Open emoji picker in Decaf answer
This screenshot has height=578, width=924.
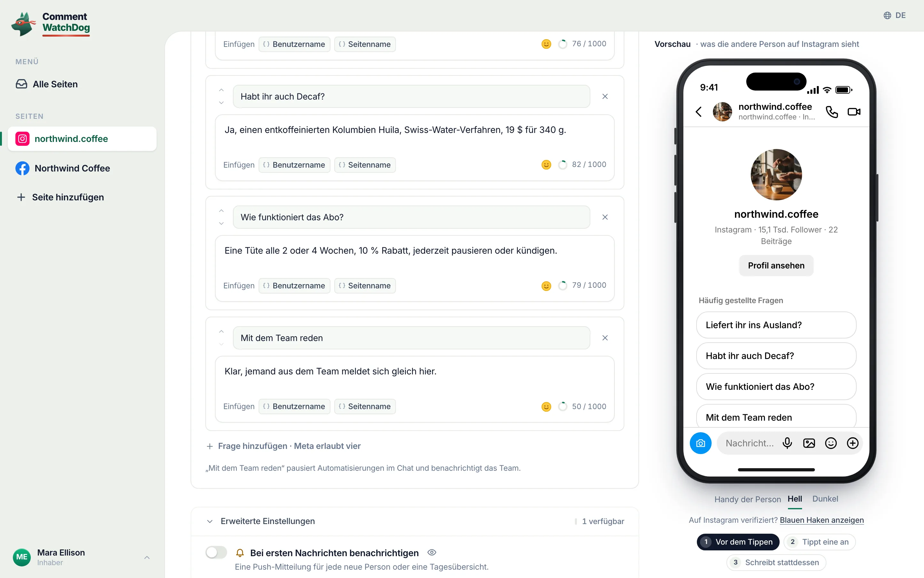[x=546, y=165]
